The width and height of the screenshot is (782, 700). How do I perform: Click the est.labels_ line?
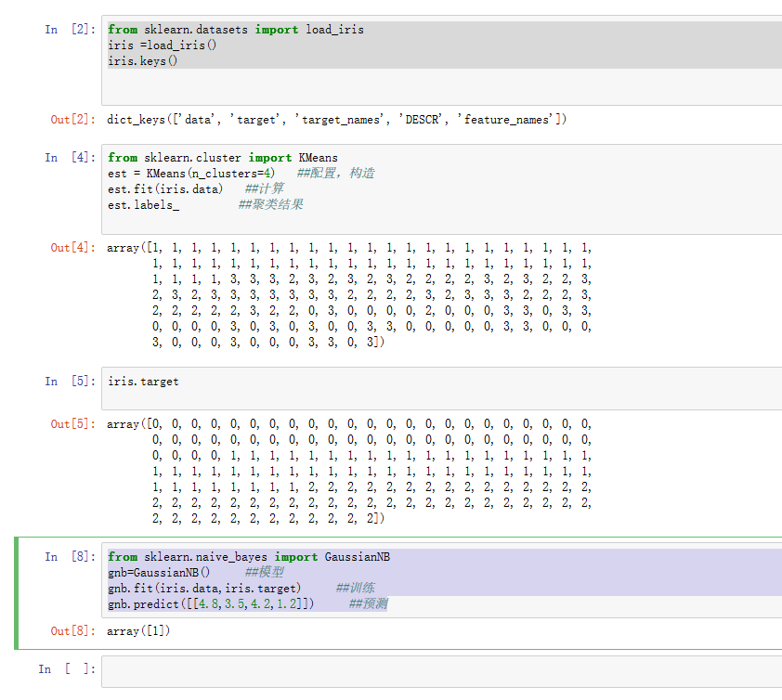click(143, 204)
